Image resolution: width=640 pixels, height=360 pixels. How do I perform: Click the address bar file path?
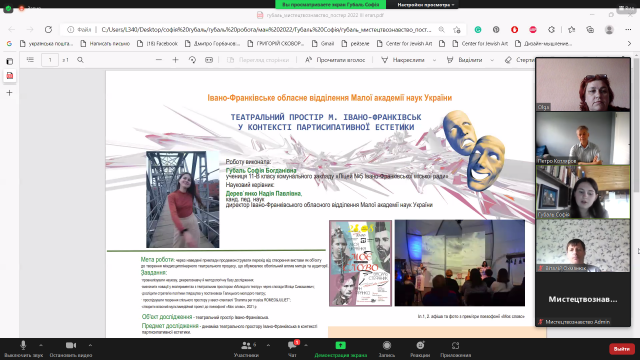[x=266, y=29]
